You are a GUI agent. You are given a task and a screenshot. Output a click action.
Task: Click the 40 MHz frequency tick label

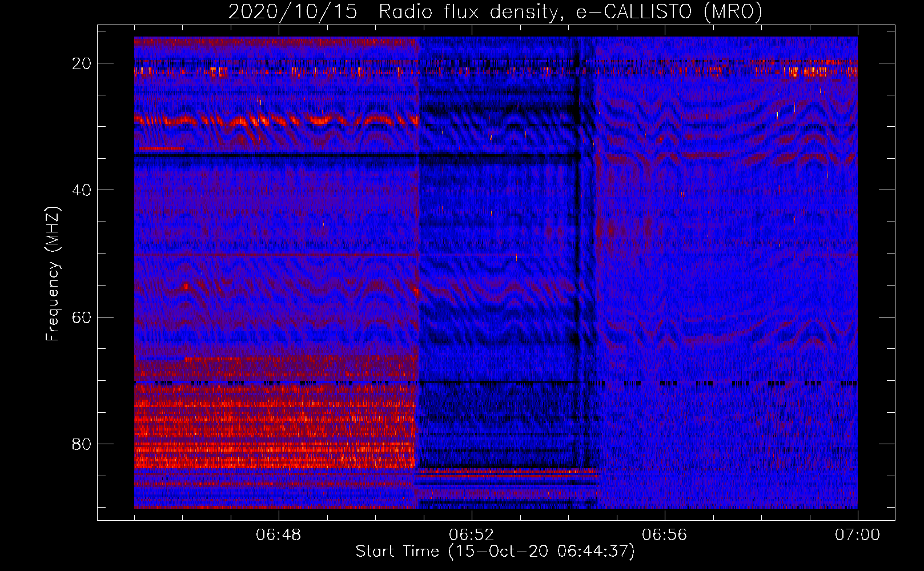coord(82,190)
